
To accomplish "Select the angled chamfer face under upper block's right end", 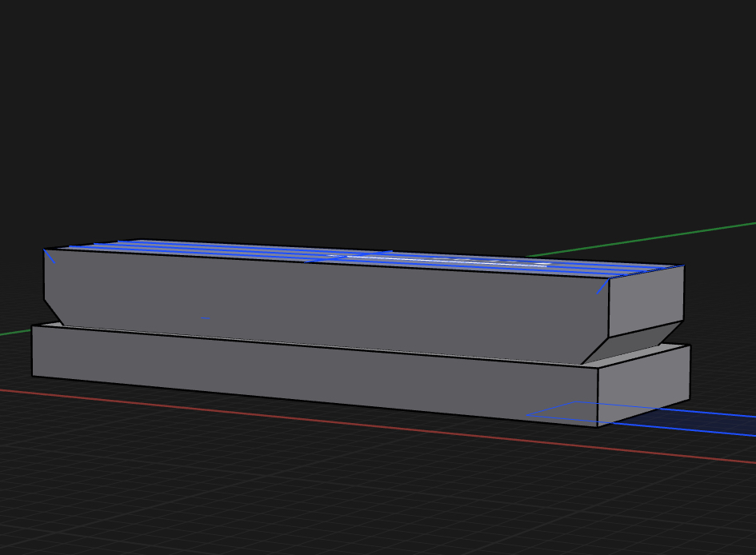I will pos(634,343).
